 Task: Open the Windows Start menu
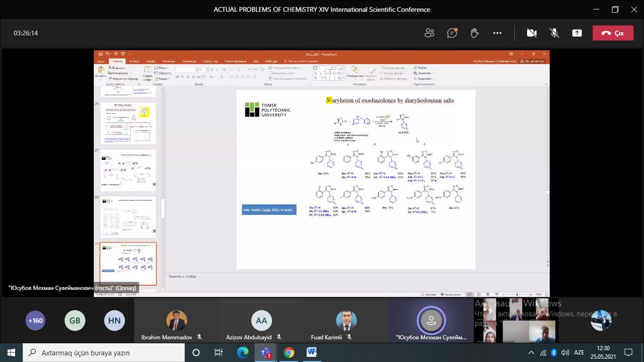[x=11, y=353]
